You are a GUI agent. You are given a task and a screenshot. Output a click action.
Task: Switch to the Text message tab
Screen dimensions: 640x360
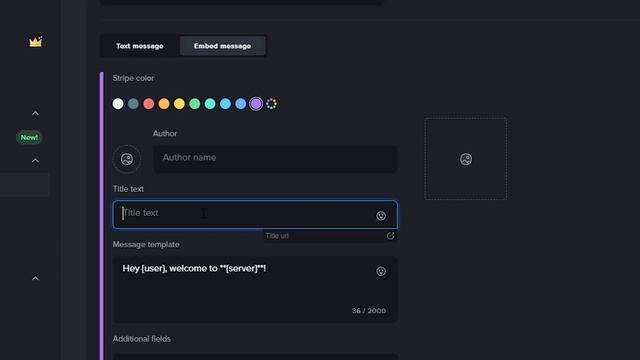pos(140,46)
